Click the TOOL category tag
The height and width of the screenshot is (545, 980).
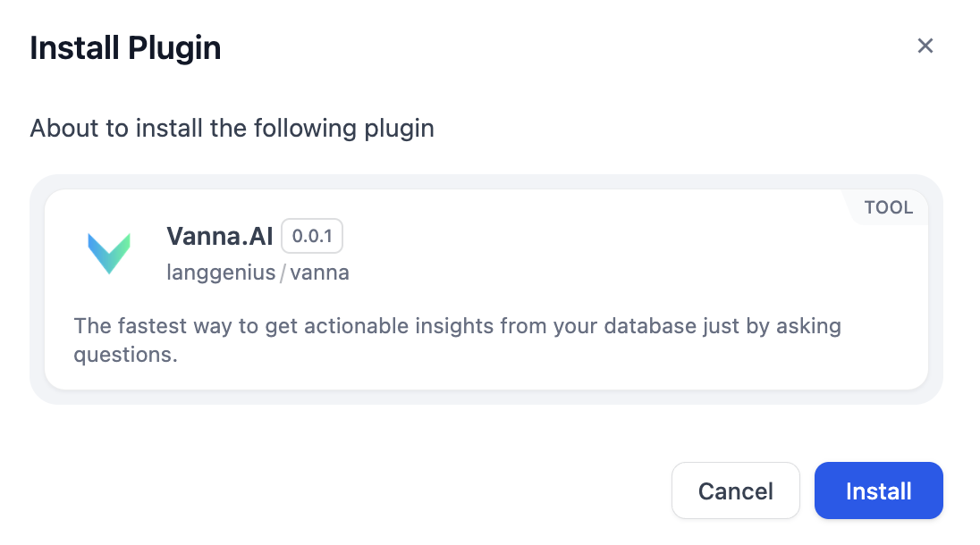888,208
